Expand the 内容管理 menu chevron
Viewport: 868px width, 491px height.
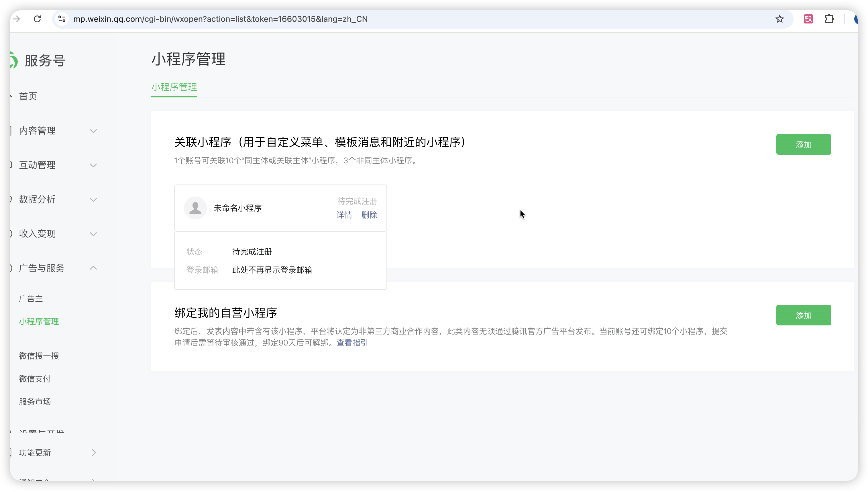pos(93,131)
